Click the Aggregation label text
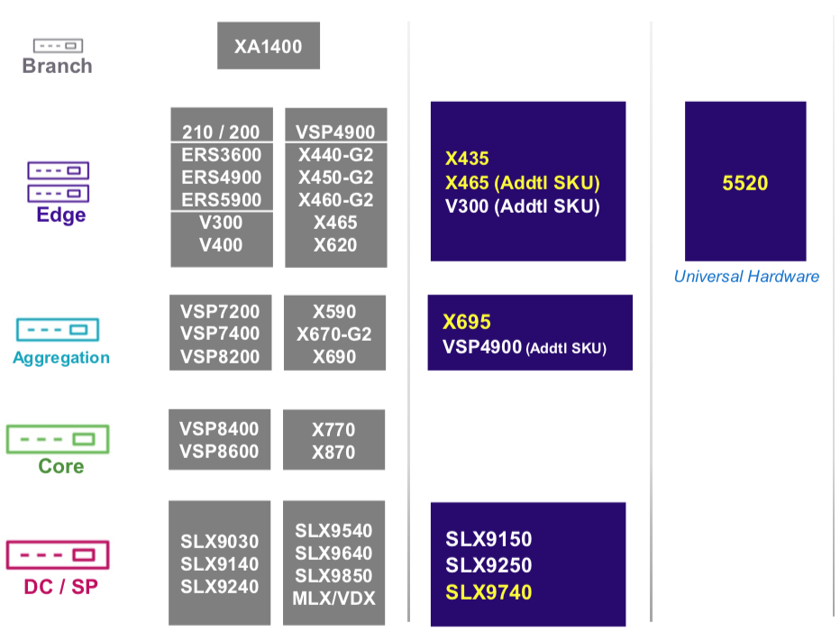This screenshot has height=632, width=840. pyautogui.click(x=61, y=358)
